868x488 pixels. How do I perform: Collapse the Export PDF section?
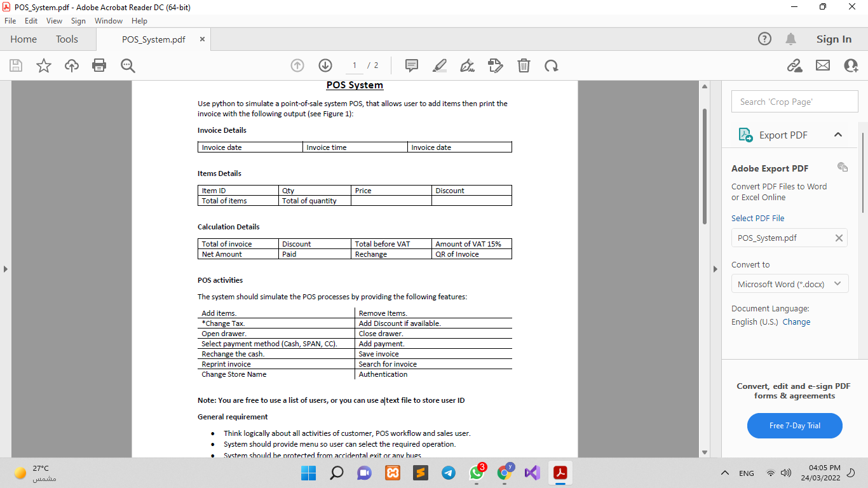pyautogui.click(x=837, y=135)
